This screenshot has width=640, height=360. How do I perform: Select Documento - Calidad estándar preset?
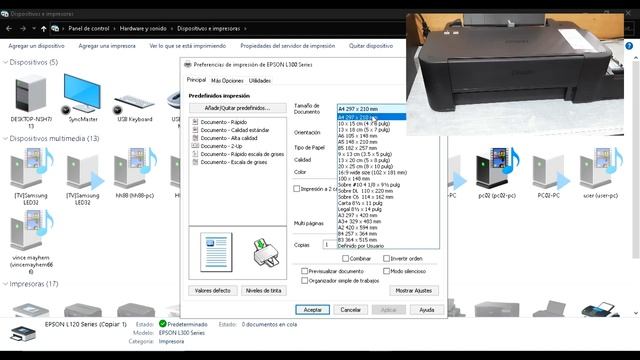pyautogui.click(x=235, y=130)
